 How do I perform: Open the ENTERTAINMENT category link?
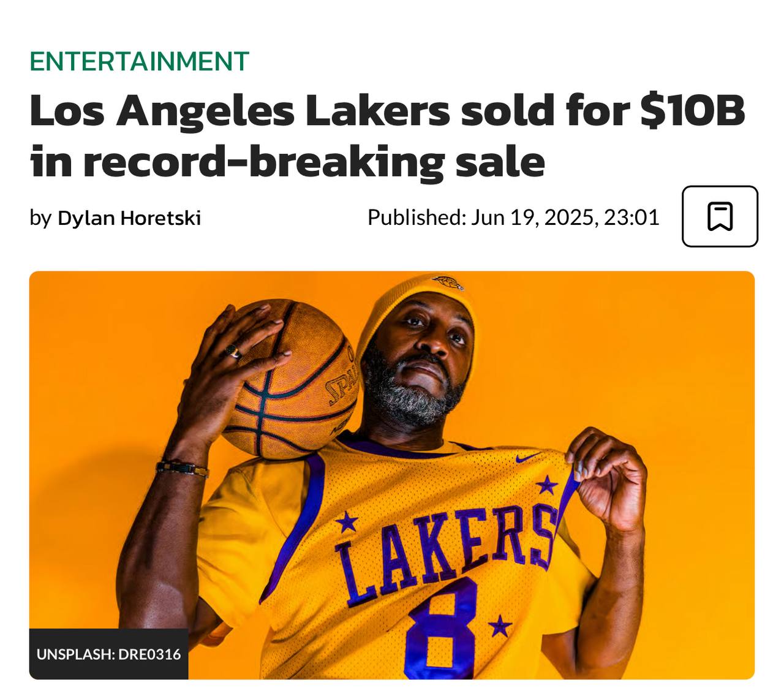[x=139, y=61]
